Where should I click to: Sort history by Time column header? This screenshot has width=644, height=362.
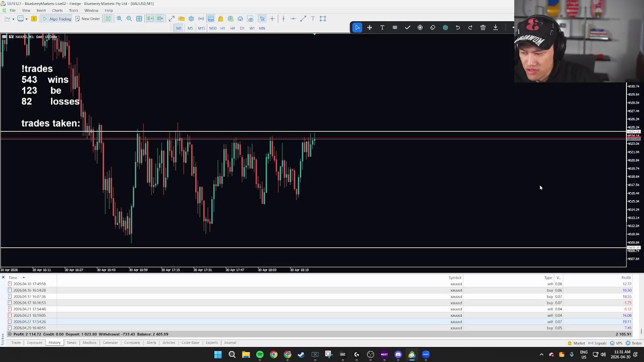(13, 278)
